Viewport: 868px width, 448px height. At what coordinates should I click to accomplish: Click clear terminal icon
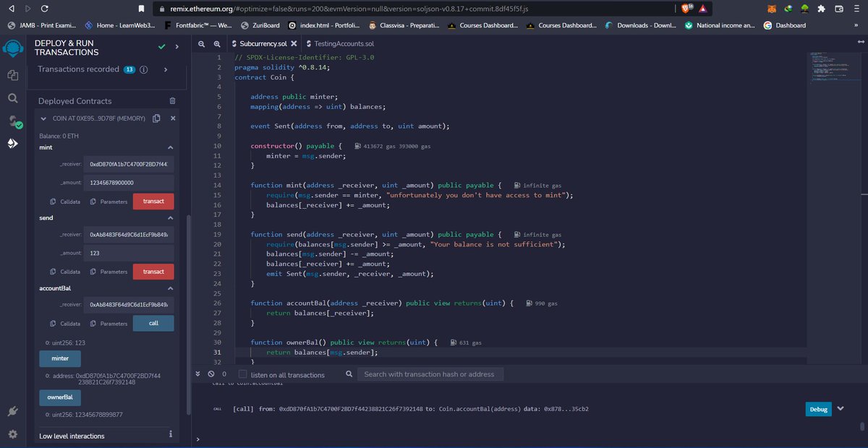(x=211, y=374)
